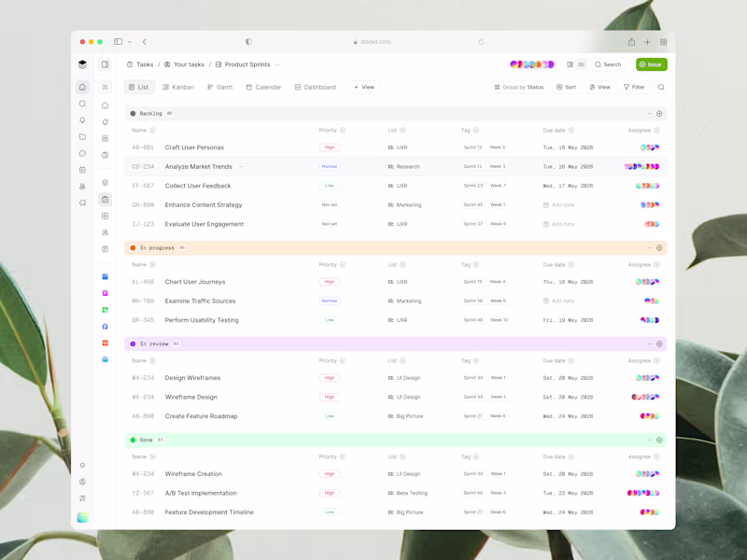
Task: Click the Backlog gray status dot
Action: pyautogui.click(x=133, y=113)
